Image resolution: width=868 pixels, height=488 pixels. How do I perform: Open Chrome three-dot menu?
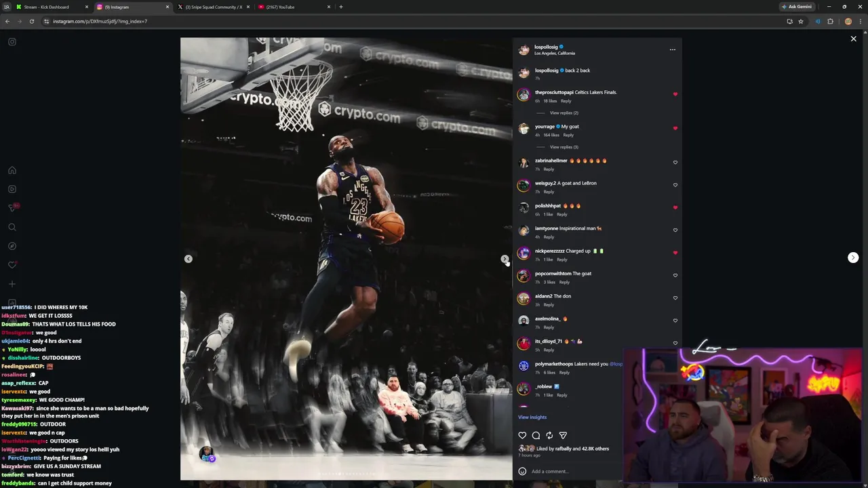(x=860, y=21)
